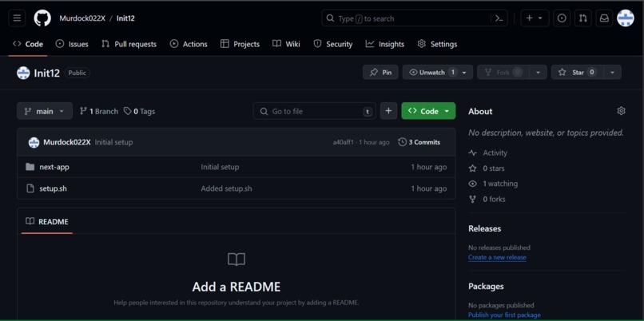The image size is (644, 321).
Task: Open the notifications inbox icon
Action: coord(604,18)
